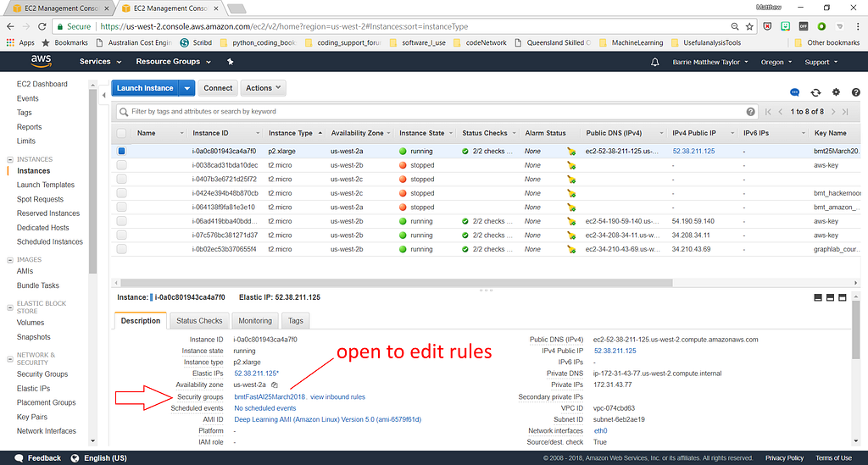This screenshot has height=465, width=868.
Task: Open the Services dropdown menu
Action: (100, 61)
